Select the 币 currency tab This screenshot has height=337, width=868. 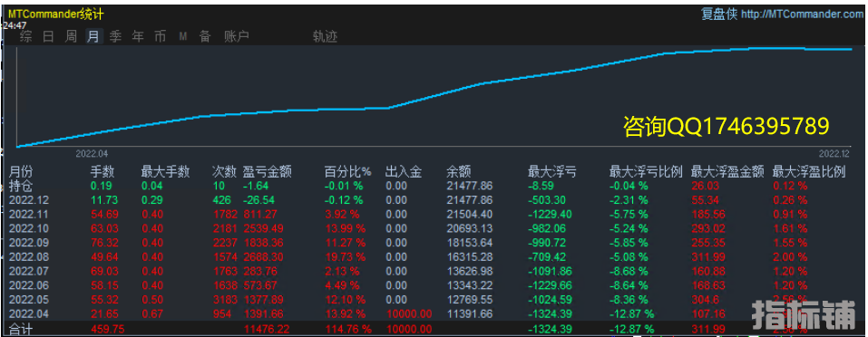160,37
